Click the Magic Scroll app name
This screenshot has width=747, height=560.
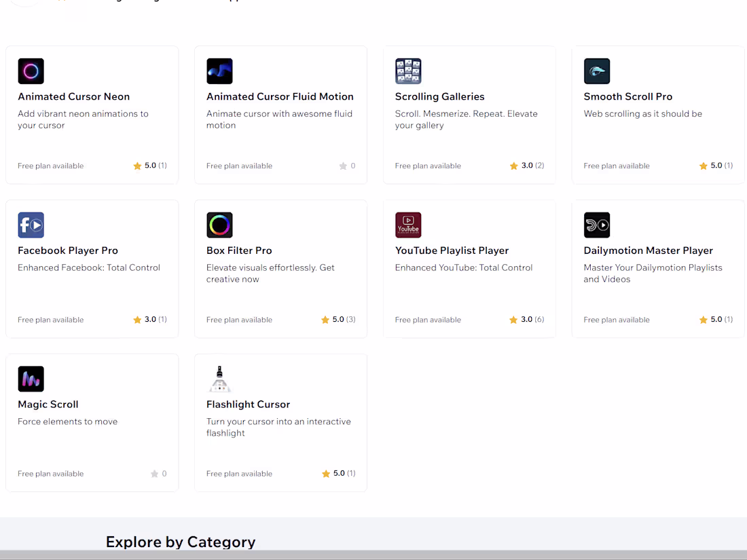pos(48,404)
